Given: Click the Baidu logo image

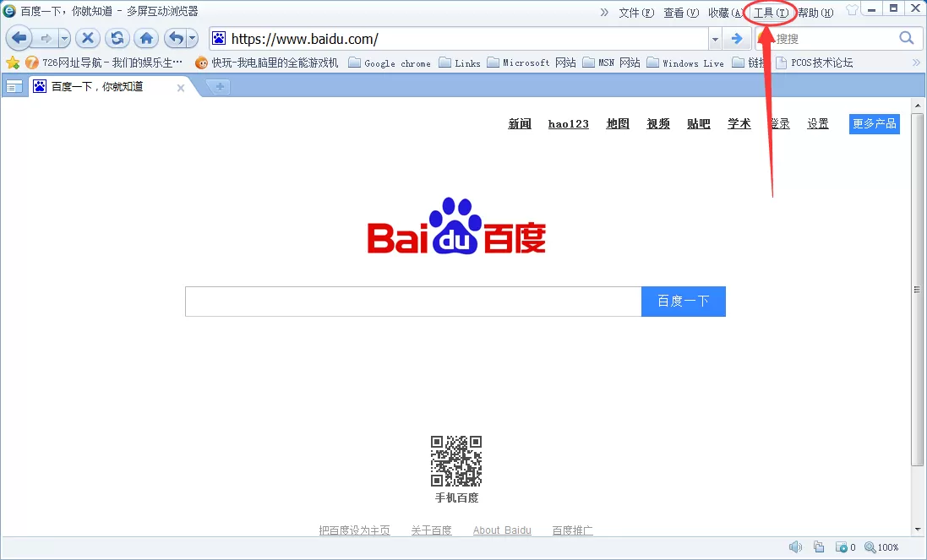Looking at the screenshot, I should [456, 226].
